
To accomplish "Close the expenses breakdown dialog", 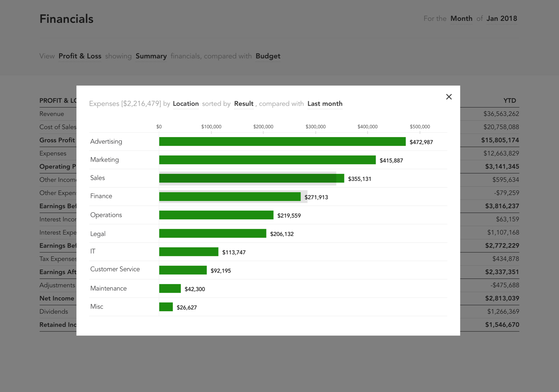I will 449,97.
